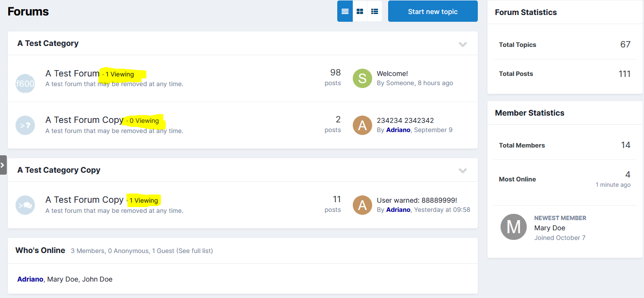Image resolution: width=644 pixels, height=298 pixels.
Task: Switch to the grid view layout
Action: 360,12
